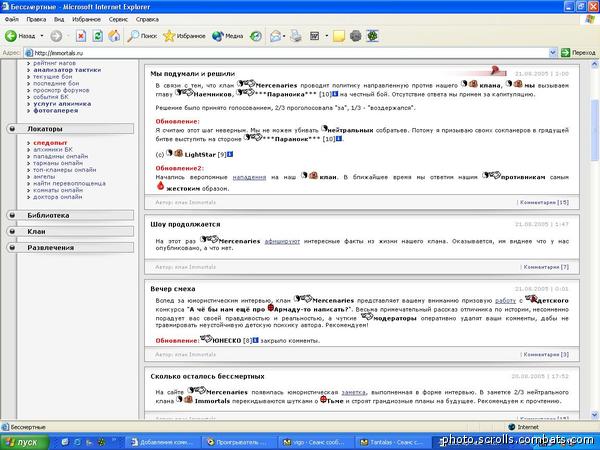The width and height of the screenshot is (600, 450).
Task: Open the услуги алхимика link
Action: coord(62,103)
